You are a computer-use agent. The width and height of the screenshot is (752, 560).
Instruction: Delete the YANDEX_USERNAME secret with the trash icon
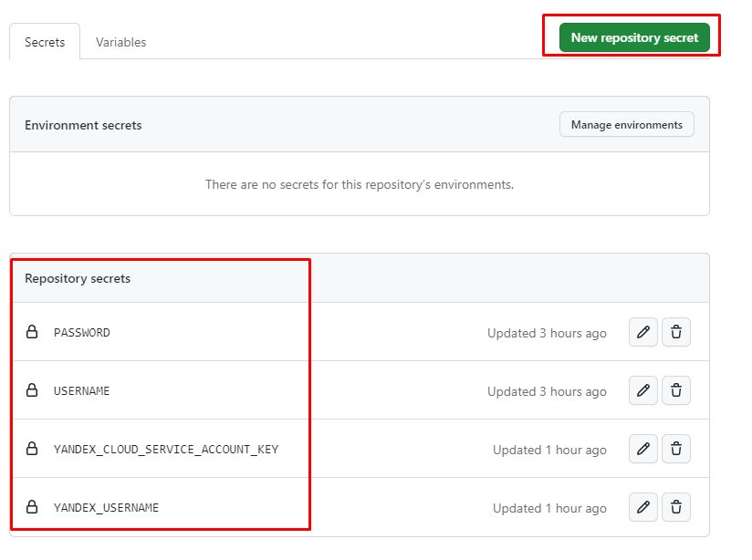point(676,507)
